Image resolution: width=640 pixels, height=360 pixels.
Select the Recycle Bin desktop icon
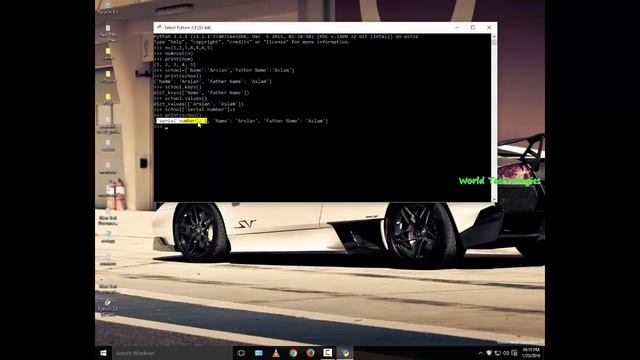point(108,8)
